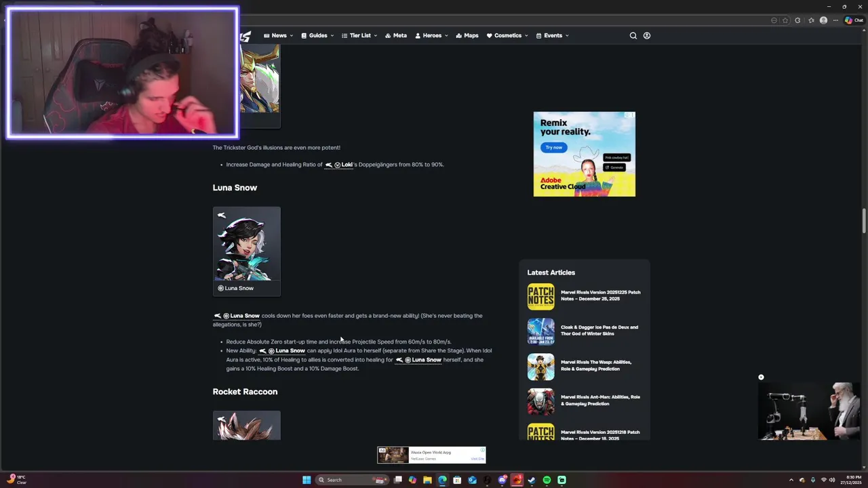Click the browser extensions icon
Viewport: 868px width, 488px height.
tap(797, 20)
